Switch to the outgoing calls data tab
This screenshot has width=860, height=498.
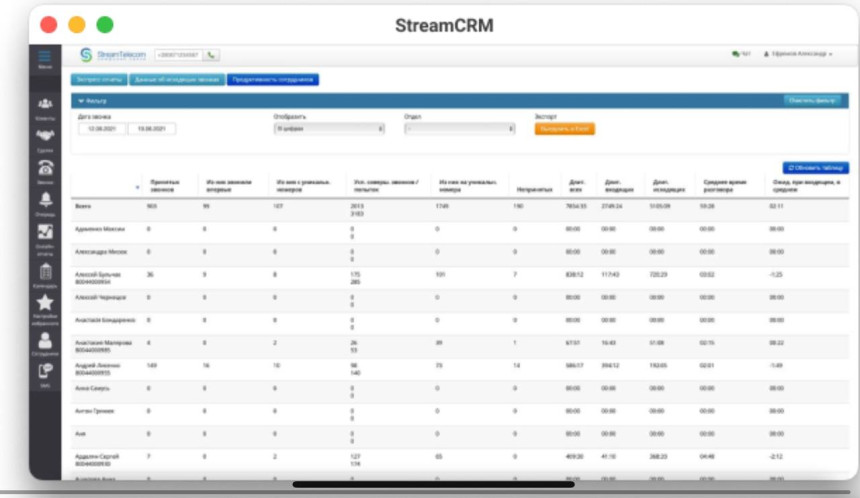click(x=177, y=80)
